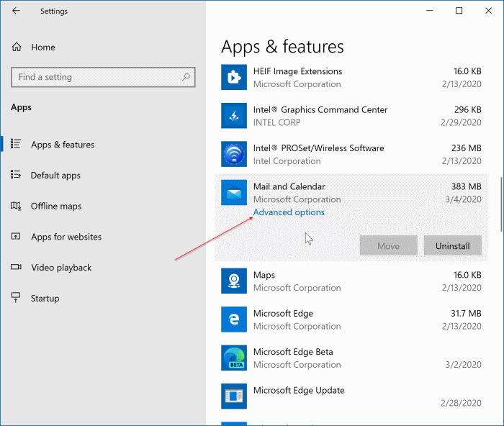Screen dimensions: 504x426
Task: Click the Mail and Calendar title
Action: click(289, 186)
